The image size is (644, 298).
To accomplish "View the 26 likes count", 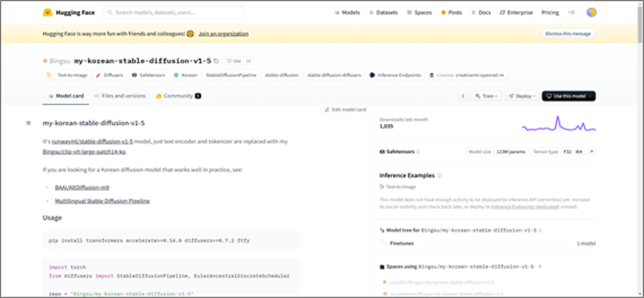I will (248, 61).
